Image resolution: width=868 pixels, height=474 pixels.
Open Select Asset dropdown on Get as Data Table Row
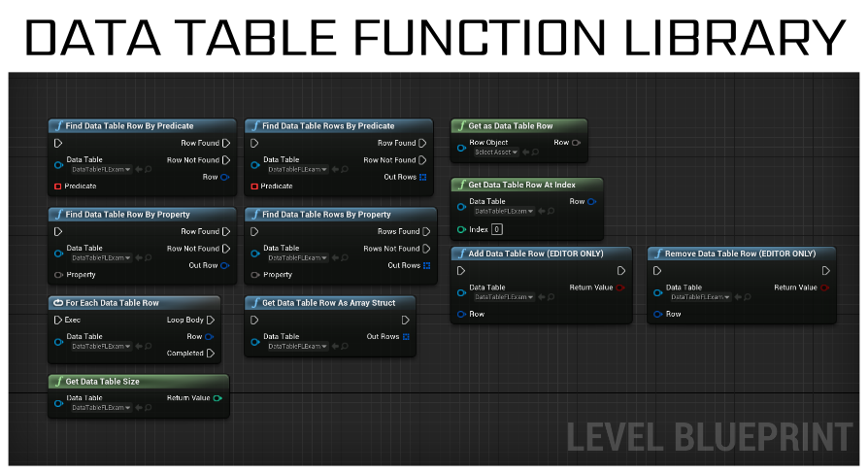pos(495,152)
